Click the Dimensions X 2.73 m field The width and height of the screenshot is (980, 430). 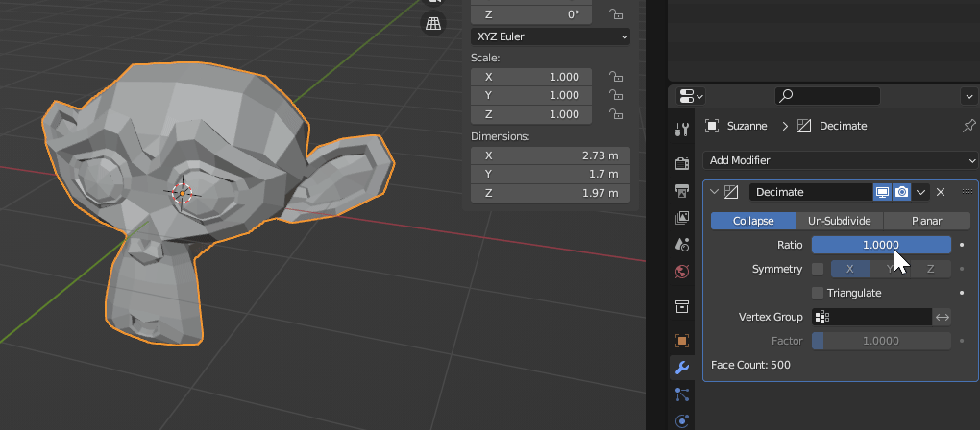tap(550, 155)
